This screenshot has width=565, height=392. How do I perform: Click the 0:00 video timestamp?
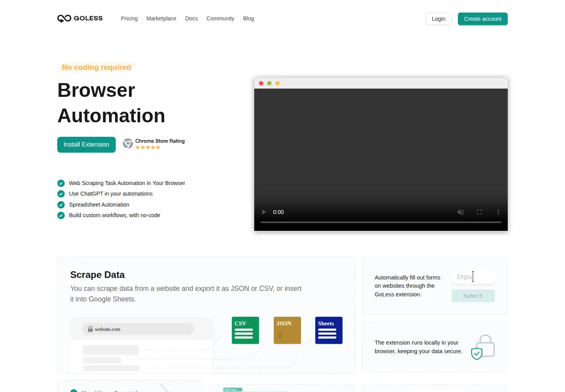click(x=279, y=212)
